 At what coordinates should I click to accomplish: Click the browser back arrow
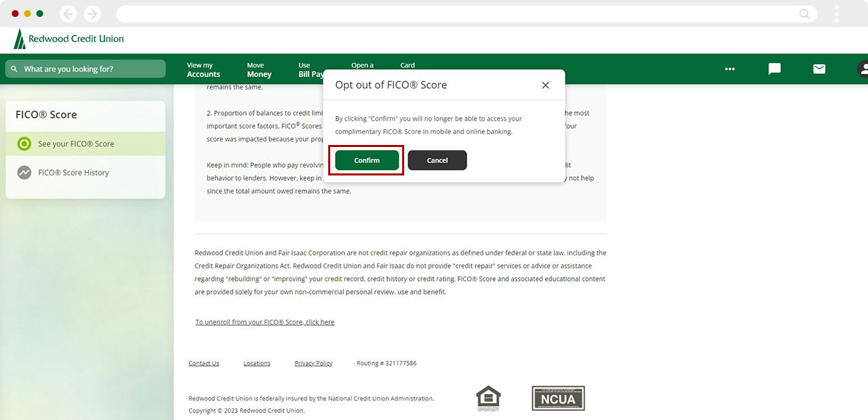[68, 14]
